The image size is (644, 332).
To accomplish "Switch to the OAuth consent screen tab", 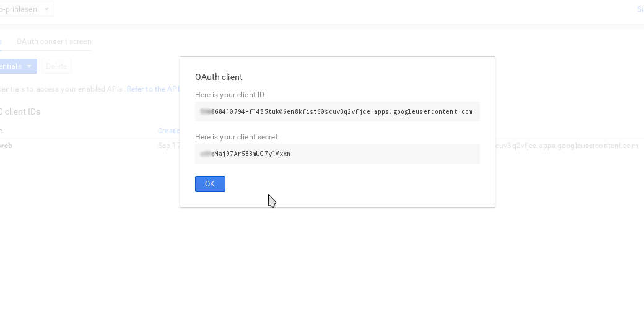I will click(54, 41).
